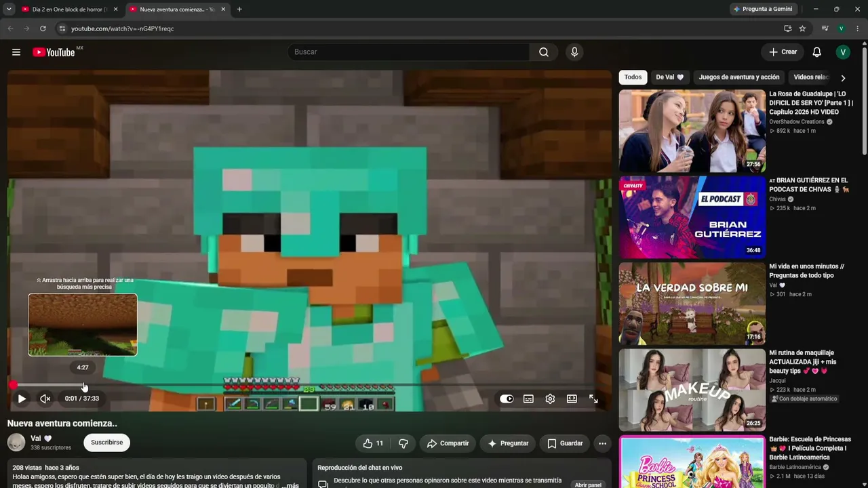Click the 'Chivas' channel name

(777, 199)
